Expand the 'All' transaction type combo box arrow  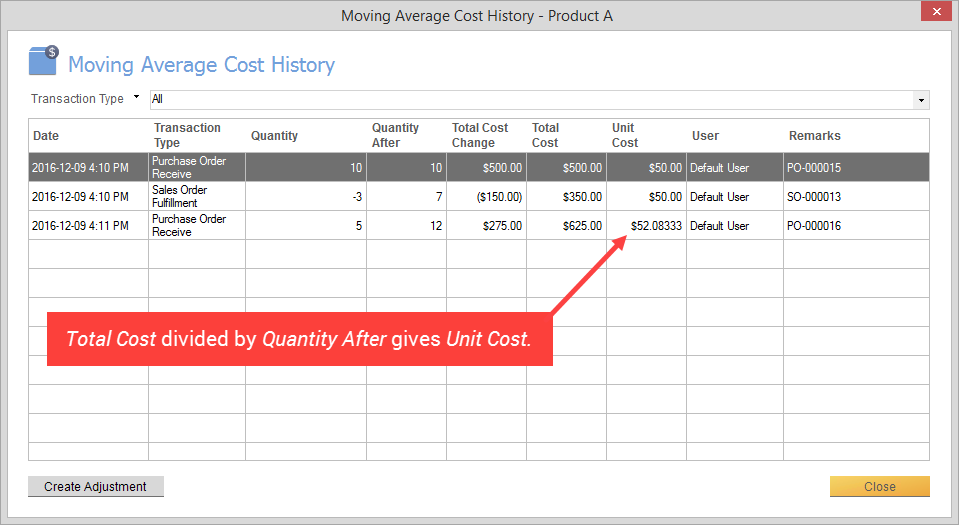(921, 100)
